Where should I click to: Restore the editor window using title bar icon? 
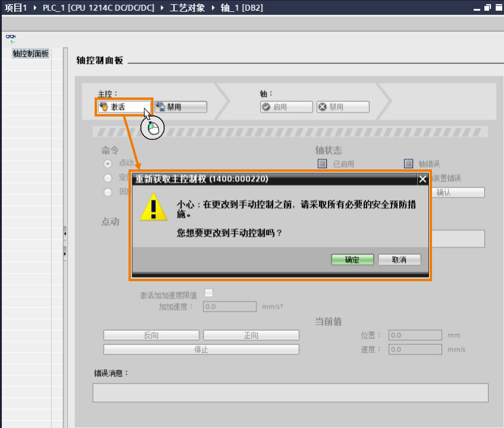coord(487,7)
